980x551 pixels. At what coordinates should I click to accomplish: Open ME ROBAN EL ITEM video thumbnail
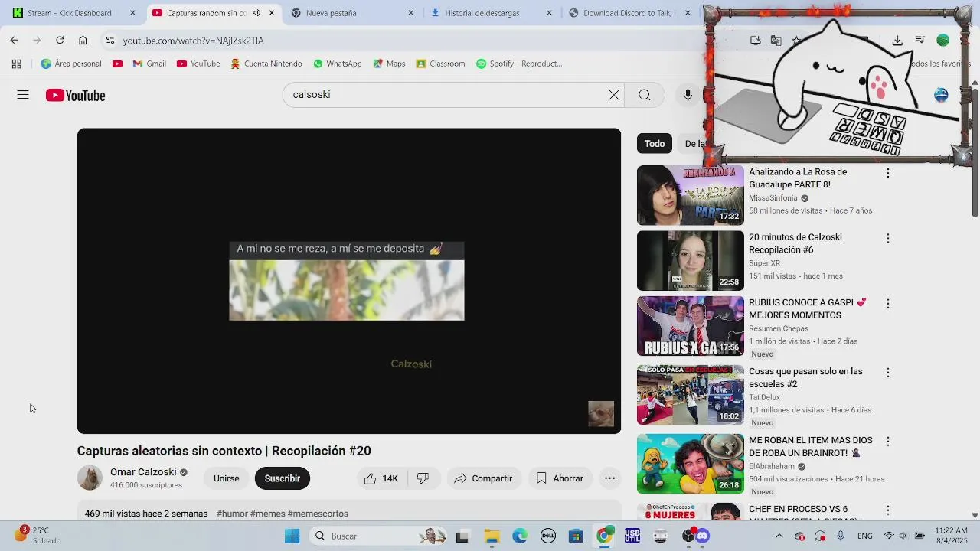click(x=691, y=464)
